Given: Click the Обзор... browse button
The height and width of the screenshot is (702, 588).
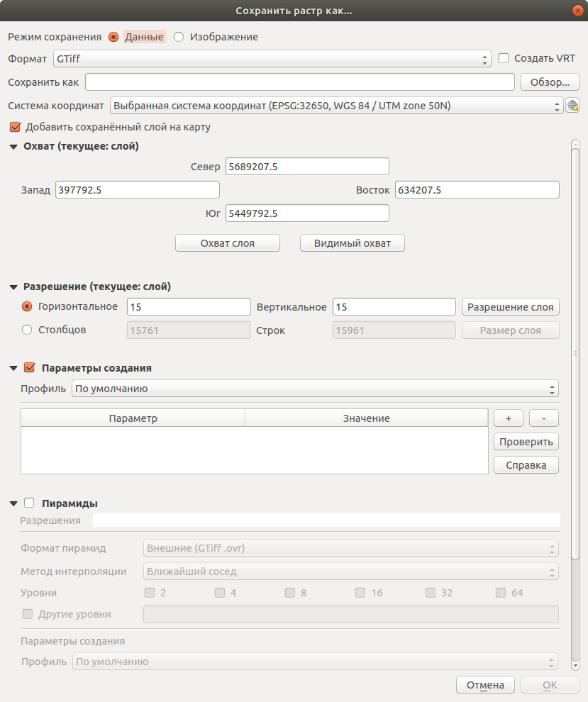Looking at the screenshot, I should 550,82.
